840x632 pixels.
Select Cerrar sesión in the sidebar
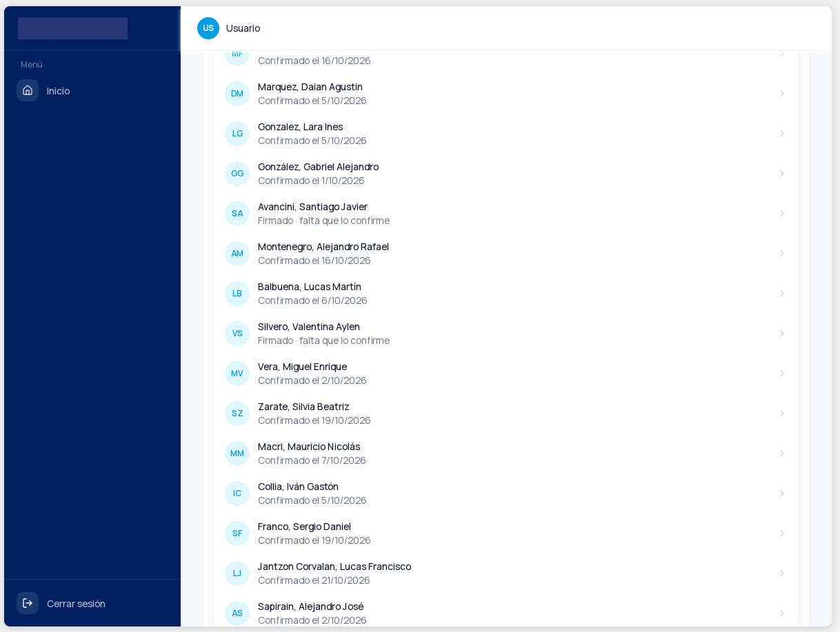(92, 603)
